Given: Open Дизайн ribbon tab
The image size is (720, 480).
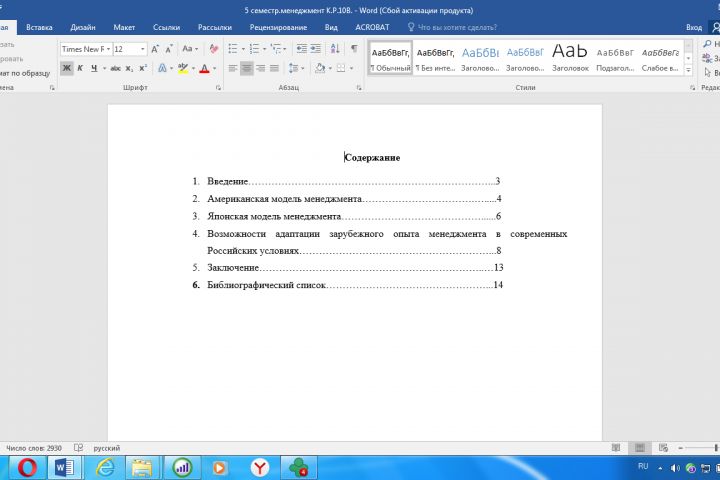Looking at the screenshot, I should tap(83, 27).
